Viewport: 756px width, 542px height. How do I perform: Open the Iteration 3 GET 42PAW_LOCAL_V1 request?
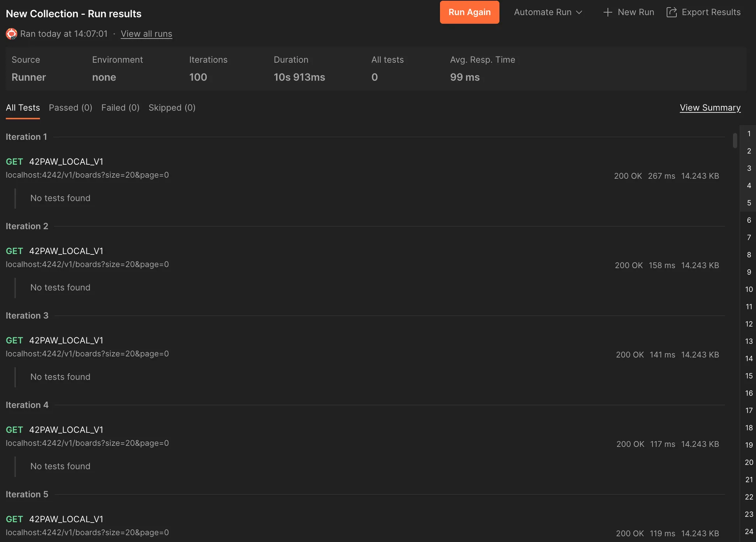[x=66, y=340]
